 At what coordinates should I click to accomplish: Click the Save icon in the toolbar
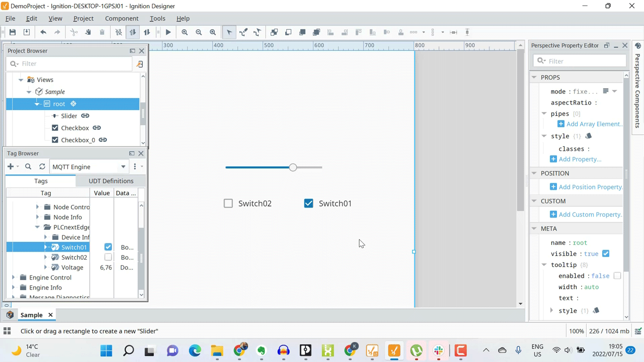pyautogui.click(x=13, y=32)
